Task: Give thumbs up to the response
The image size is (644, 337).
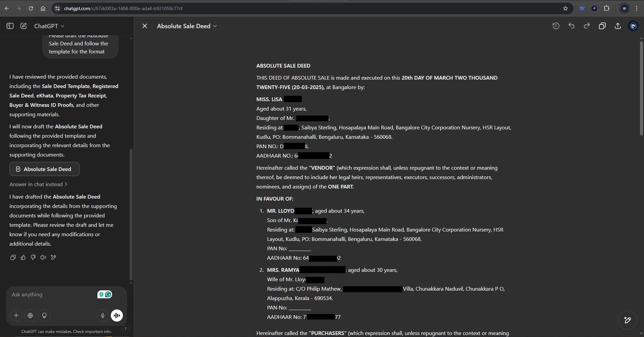Action: coord(23,257)
